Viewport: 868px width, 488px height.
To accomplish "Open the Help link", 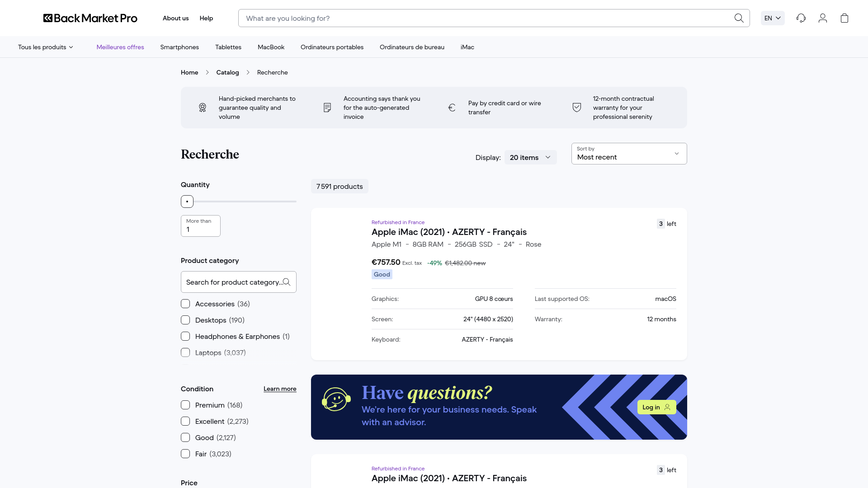I will [x=206, y=18].
